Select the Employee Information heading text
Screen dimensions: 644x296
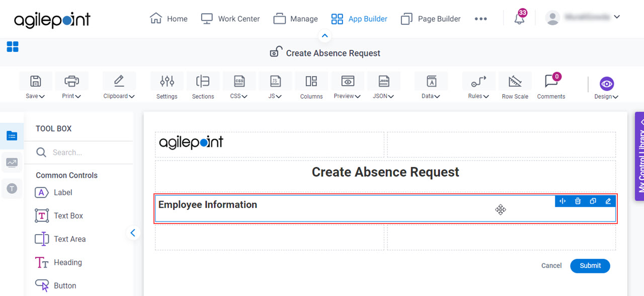(208, 204)
